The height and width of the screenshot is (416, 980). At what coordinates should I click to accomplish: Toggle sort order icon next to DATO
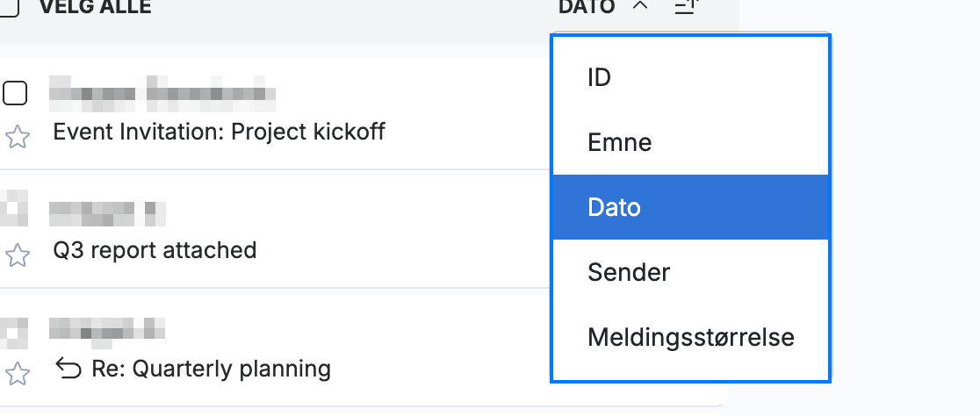pyautogui.click(x=686, y=7)
